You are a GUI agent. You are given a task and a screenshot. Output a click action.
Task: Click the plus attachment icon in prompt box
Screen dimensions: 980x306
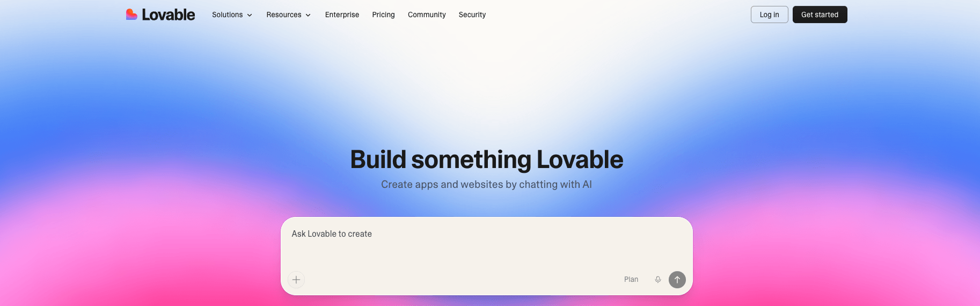click(x=296, y=280)
